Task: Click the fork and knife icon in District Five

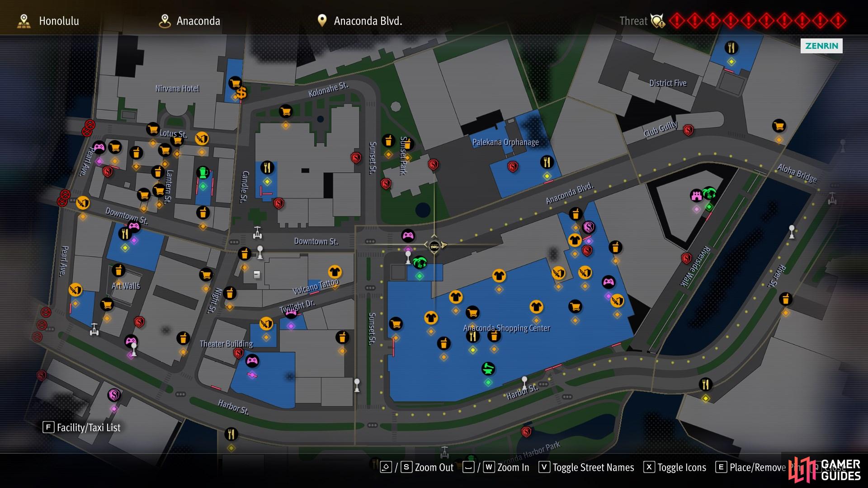Action: 731,47
